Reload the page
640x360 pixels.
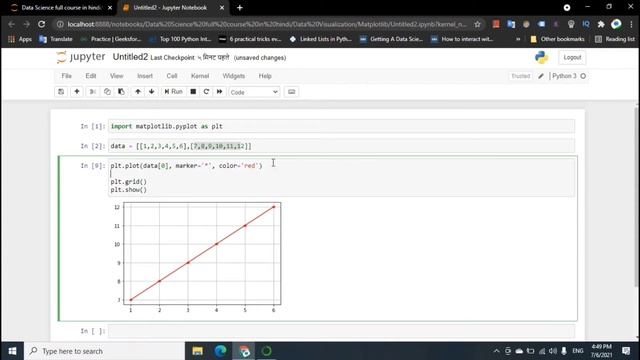[42, 24]
